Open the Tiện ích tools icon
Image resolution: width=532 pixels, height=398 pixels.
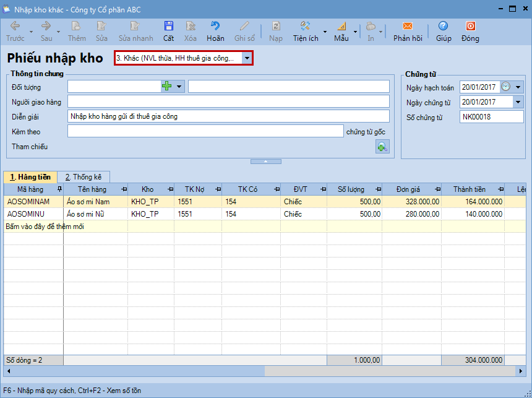click(305, 27)
